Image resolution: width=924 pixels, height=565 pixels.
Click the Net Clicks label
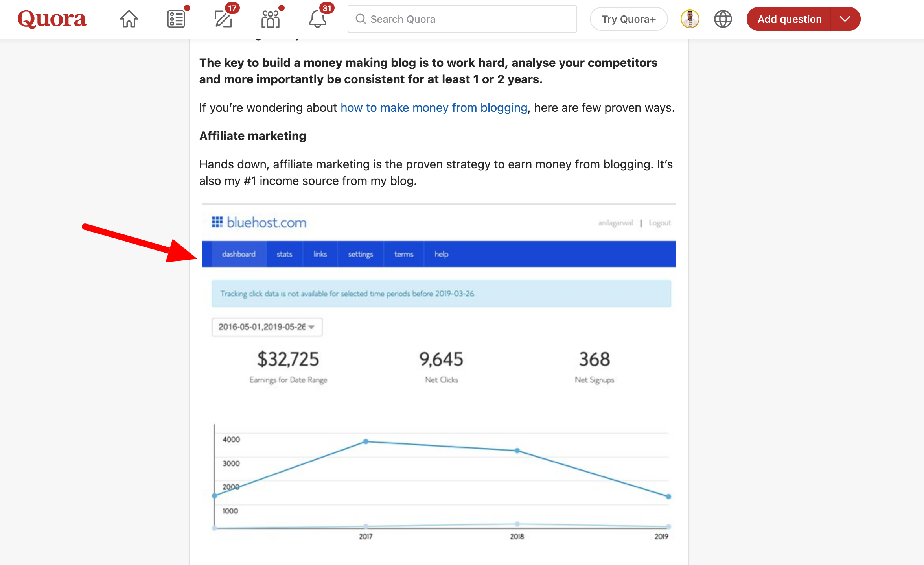[441, 380]
